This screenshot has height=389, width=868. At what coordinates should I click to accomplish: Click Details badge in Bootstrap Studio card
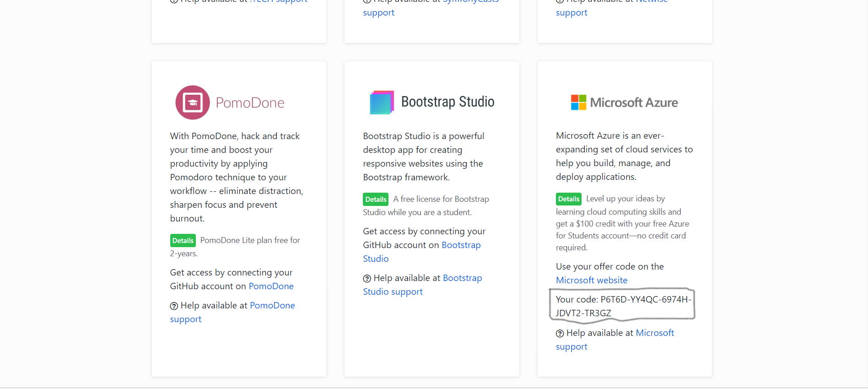(x=376, y=200)
